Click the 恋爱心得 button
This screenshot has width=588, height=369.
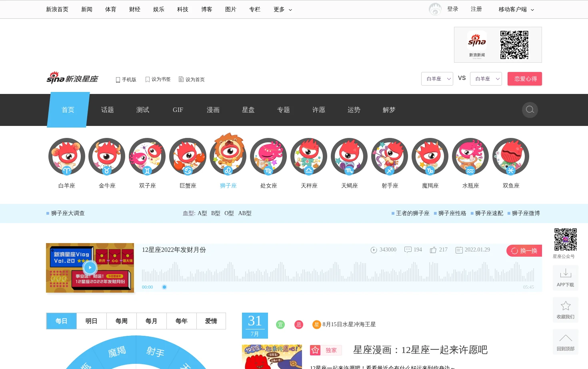tap(525, 79)
